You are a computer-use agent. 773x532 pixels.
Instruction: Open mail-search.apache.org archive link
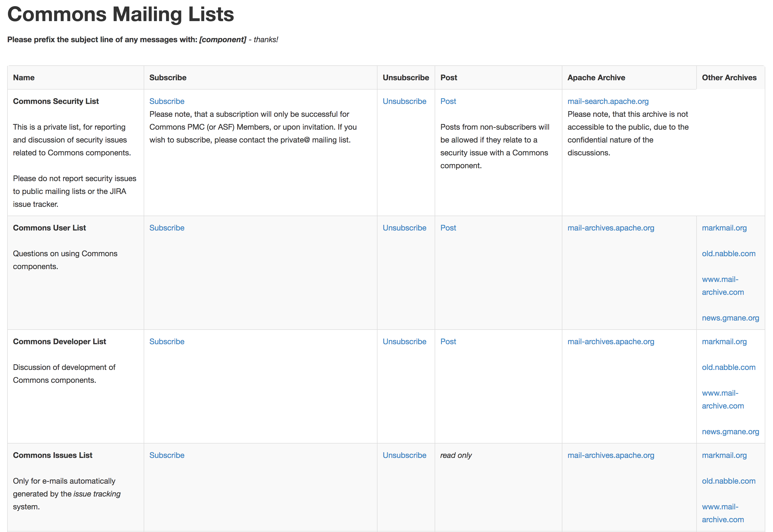(x=607, y=101)
